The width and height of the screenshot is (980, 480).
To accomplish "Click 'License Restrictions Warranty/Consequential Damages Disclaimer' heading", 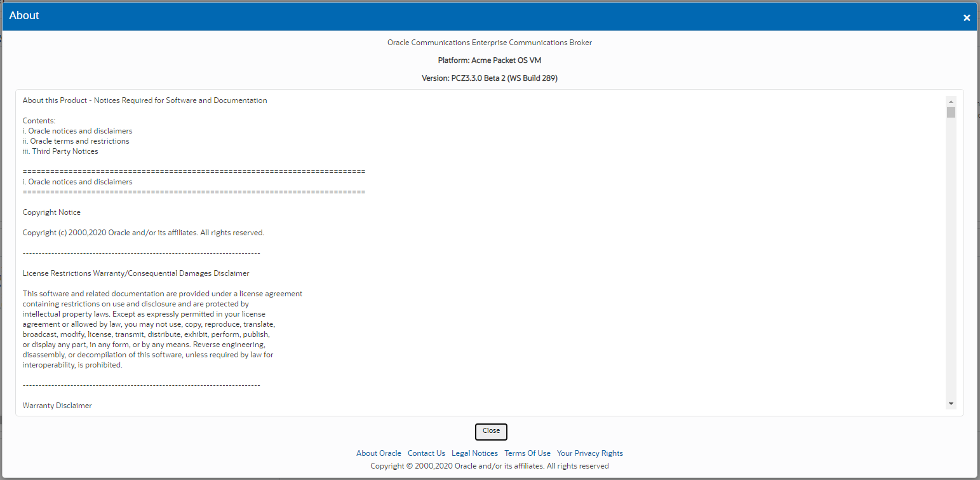I will (x=136, y=273).
